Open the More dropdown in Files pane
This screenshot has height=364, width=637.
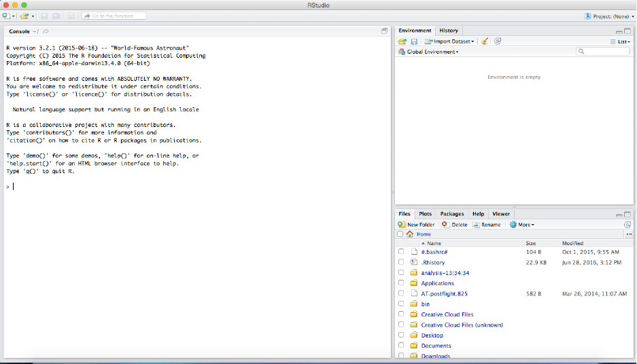coord(523,225)
